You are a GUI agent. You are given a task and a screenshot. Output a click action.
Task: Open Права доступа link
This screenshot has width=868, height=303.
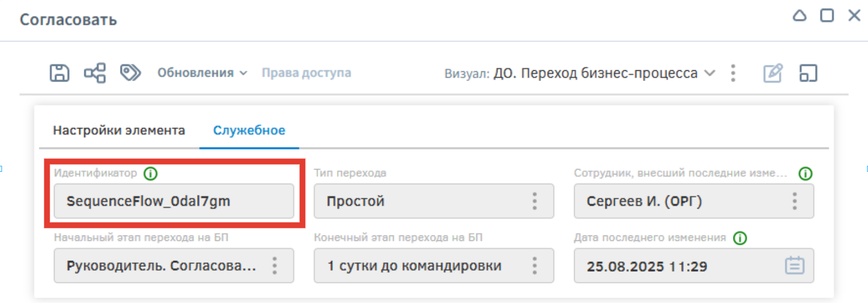306,73
